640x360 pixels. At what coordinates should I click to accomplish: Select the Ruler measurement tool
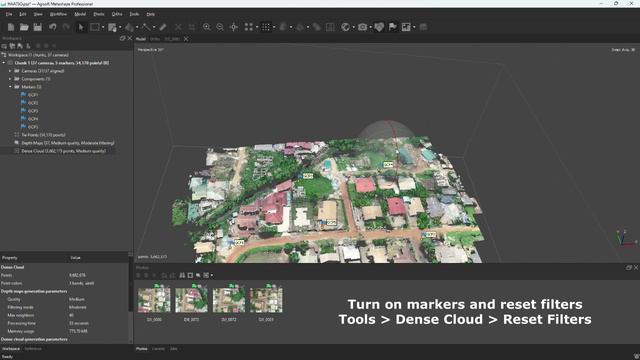[163, 27]
